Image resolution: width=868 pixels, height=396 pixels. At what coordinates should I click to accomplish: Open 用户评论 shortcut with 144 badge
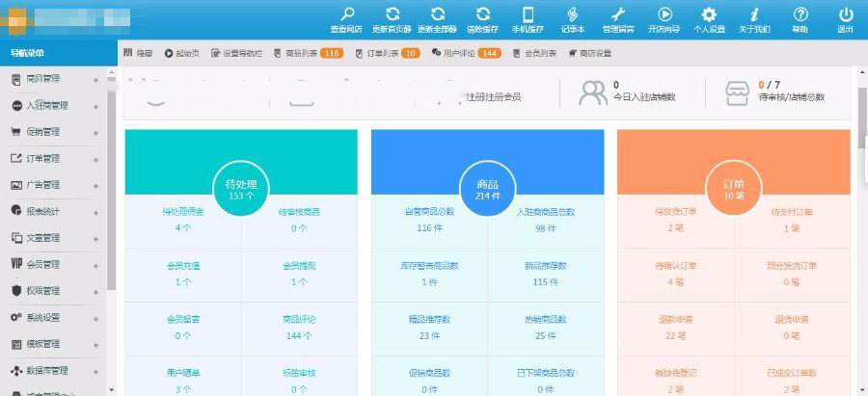pyautogui.click(x=466, y=54)
